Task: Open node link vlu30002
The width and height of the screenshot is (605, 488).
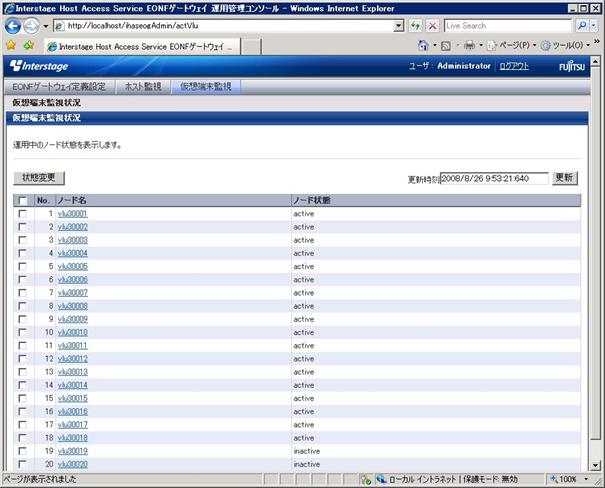Action: click(73, 227)
